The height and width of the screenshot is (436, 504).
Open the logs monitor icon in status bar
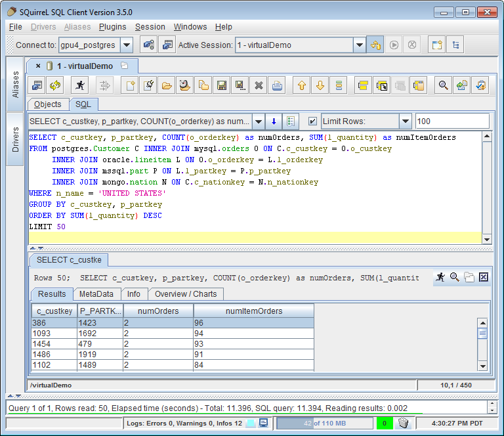(x=263, y=423)
